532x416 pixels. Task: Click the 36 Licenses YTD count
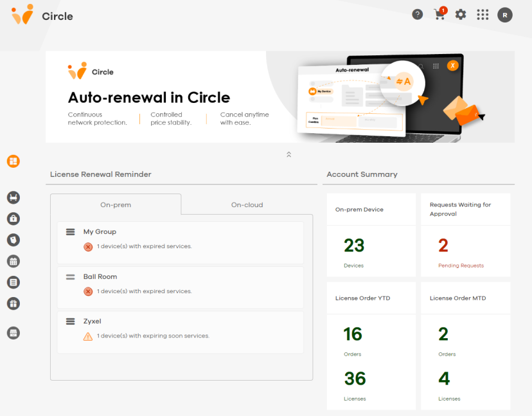pos(355,379)
